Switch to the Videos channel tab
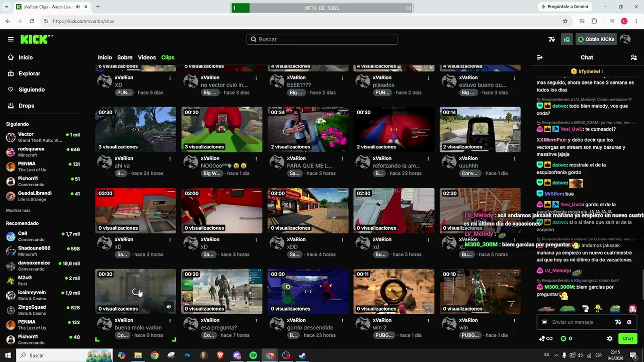The image size is (644, 362). (147, 57)
